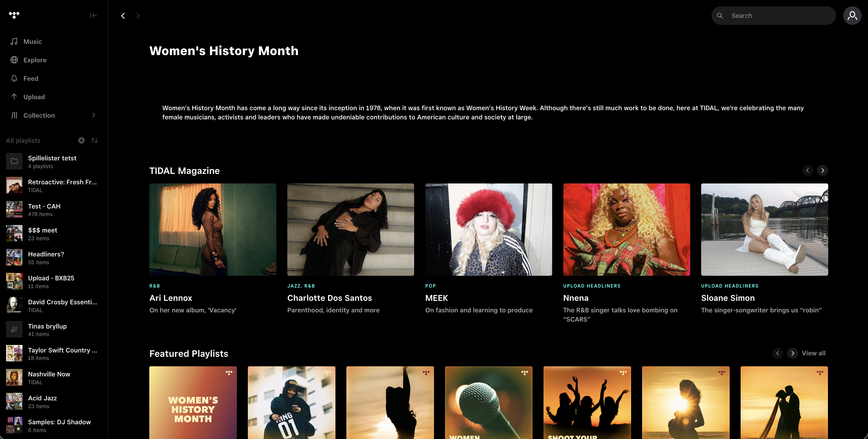Click the JAZZ, R&B category tag
868x439 pixels.
click(301, 286)
